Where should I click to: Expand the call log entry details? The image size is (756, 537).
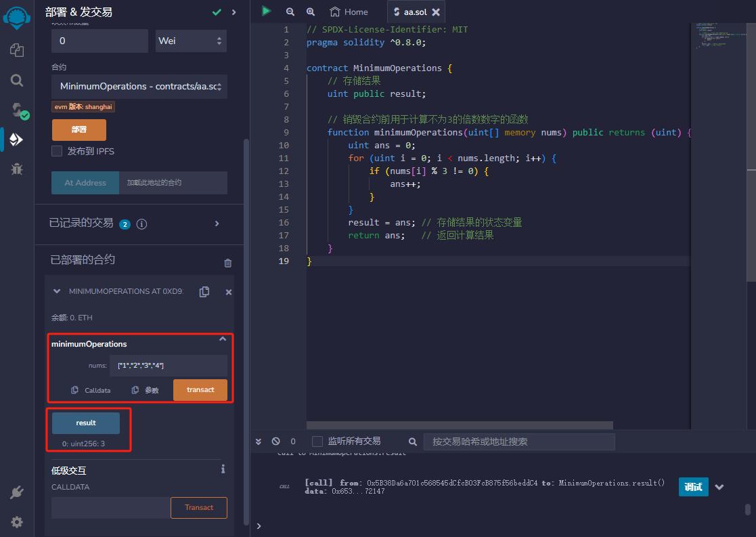tap(719, 487)
